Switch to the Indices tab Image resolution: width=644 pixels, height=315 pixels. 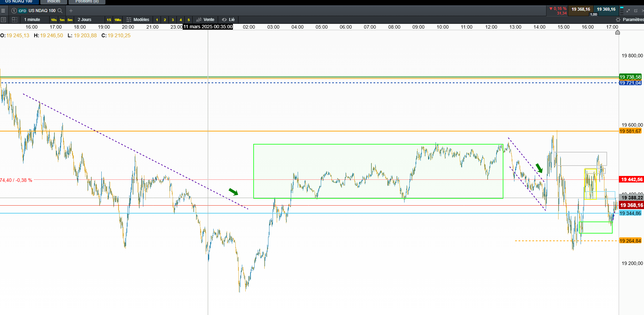coord(53,2)
